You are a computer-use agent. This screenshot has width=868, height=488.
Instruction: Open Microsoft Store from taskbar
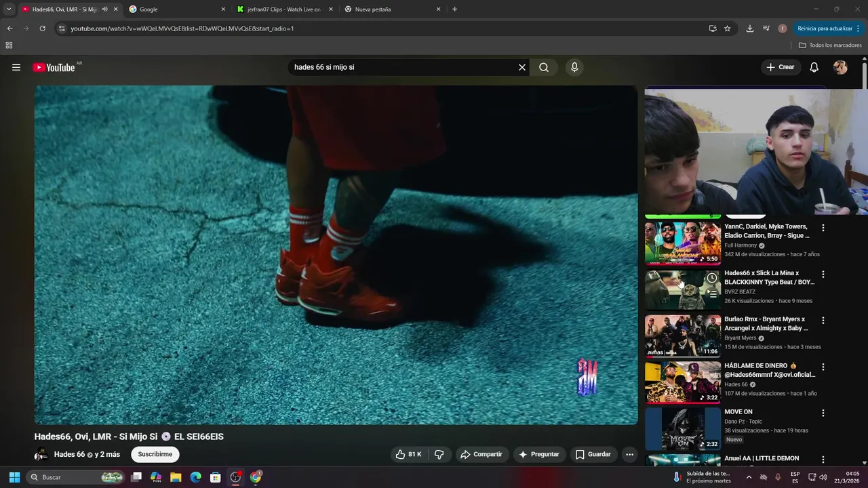(x=216, y=477)
